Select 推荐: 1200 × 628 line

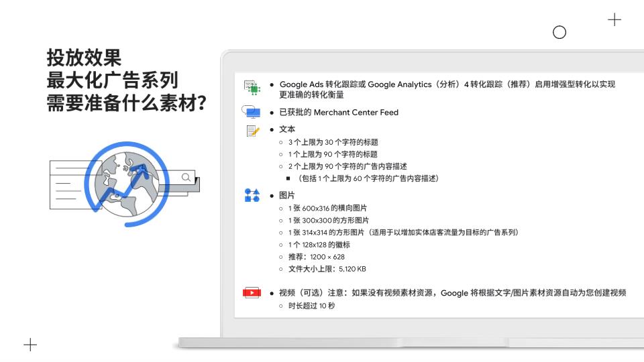(x=316, y=257)
